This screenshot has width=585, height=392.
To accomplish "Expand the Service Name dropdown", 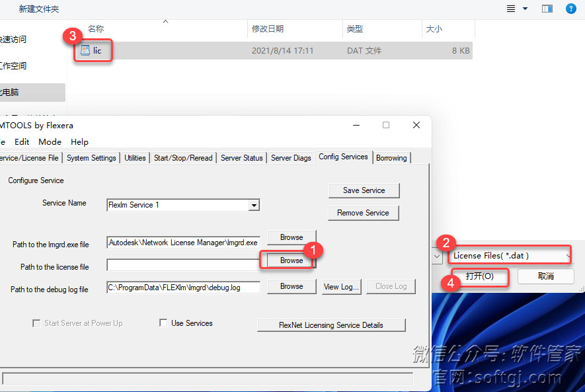I will tap(253, 206).
